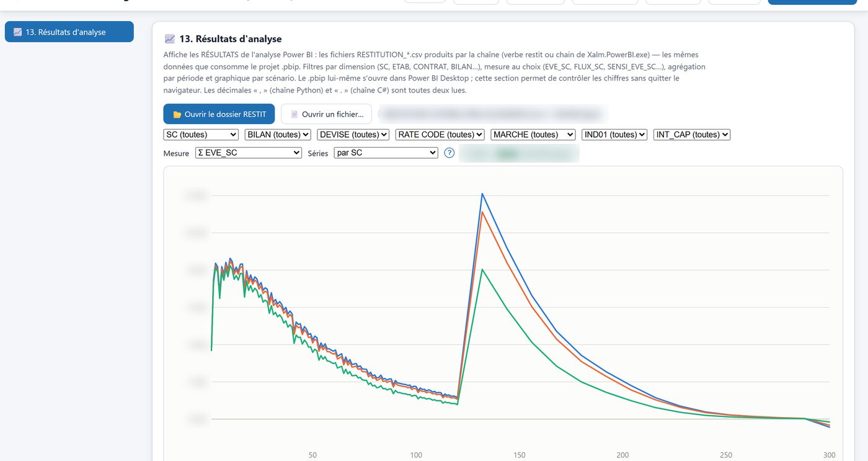Click the x-axis label "50"

312,455
